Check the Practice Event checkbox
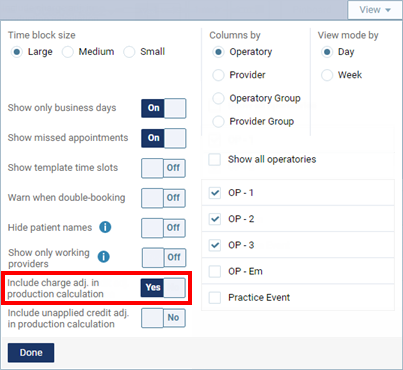Viewport: 403px width, 370px height. click(x=215, y=297)
